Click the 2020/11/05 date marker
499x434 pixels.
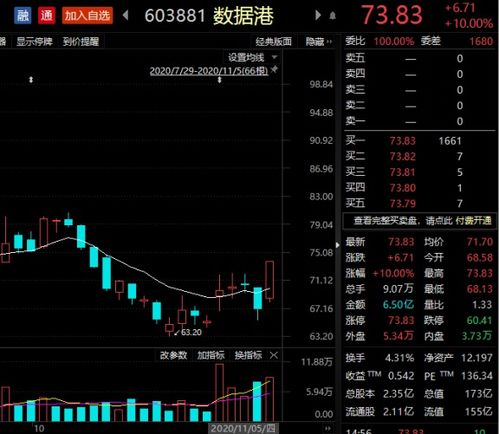click(243, 429)
